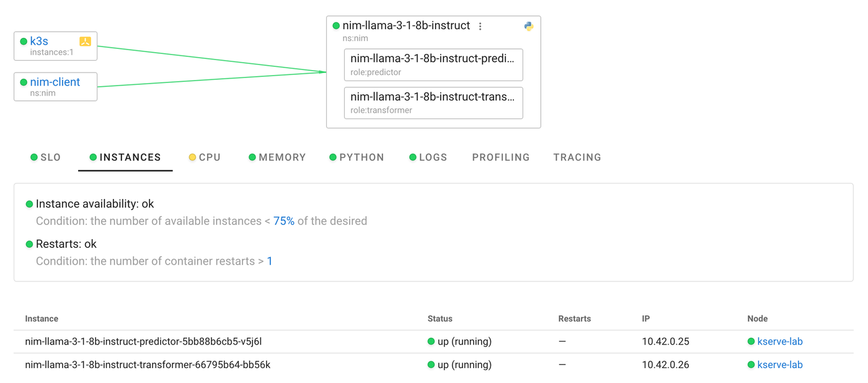Switch to the CPU tab
868x383 pixels.
[205, 157]
